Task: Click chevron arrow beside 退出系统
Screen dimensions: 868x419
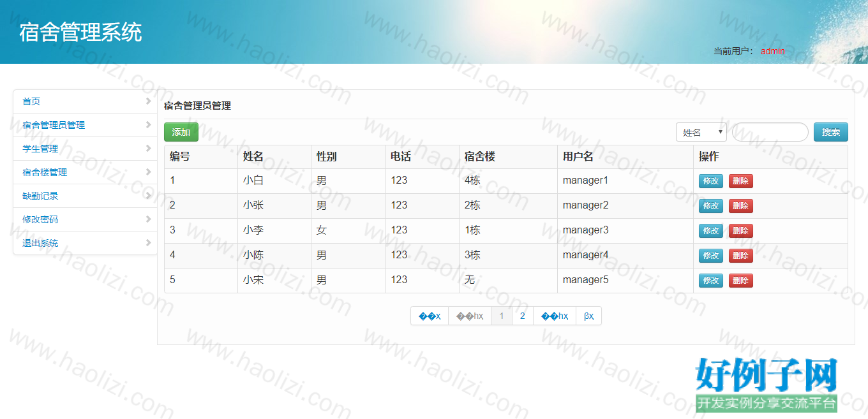Action: tap(148, 242)
